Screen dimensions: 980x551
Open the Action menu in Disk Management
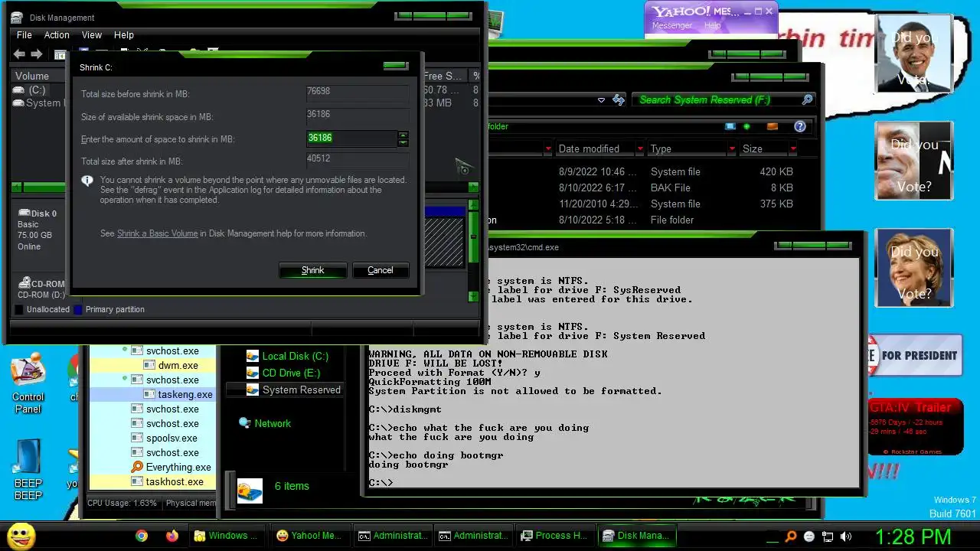57,35
